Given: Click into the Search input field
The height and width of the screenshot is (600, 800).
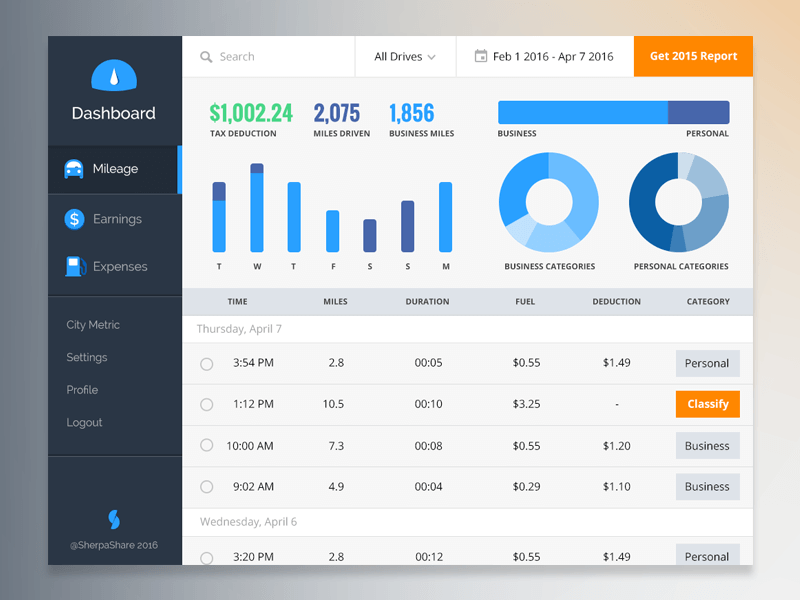Looking at the screenshot, I should (x=269, y=57).
